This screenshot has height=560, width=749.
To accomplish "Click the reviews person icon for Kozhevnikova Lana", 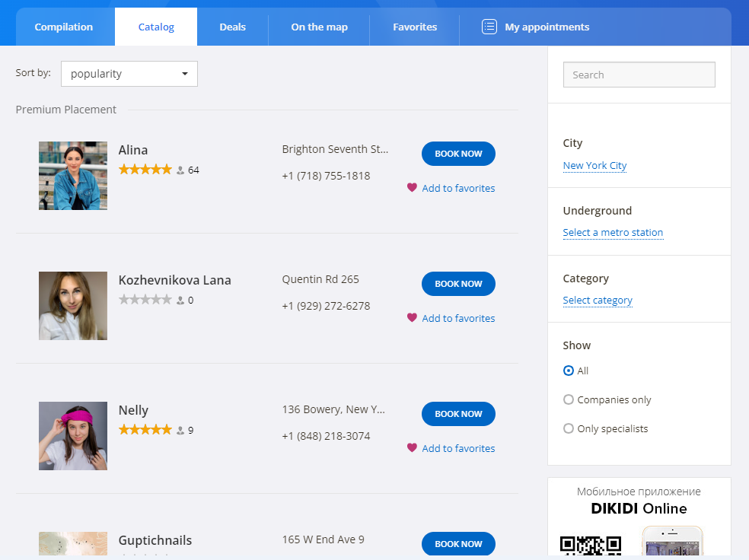I will (x=180, y=301).
